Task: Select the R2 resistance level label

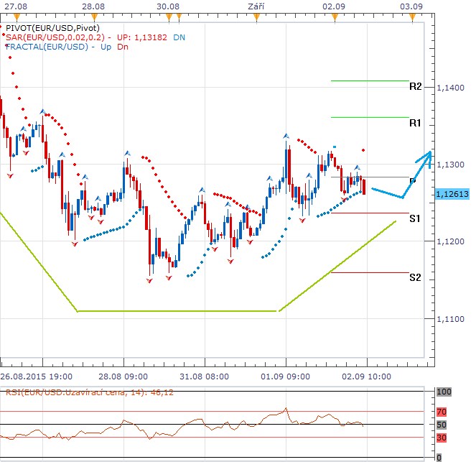Action: (x=415, y=87)
